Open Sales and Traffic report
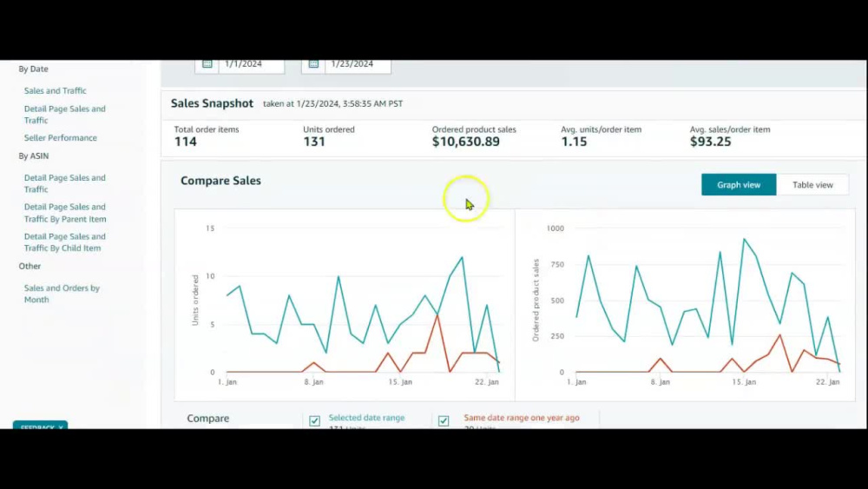868x489 pixels. coord(55,91)
